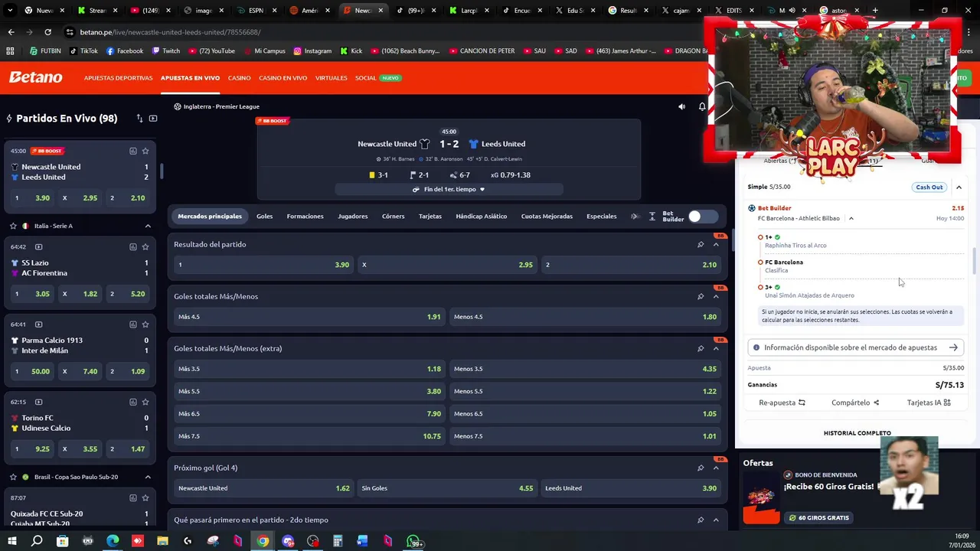Collapse FC Barcelona - Athletic Bilbao bet details
The width and height of the screenshot is (980, 551).
pos(851,218)
